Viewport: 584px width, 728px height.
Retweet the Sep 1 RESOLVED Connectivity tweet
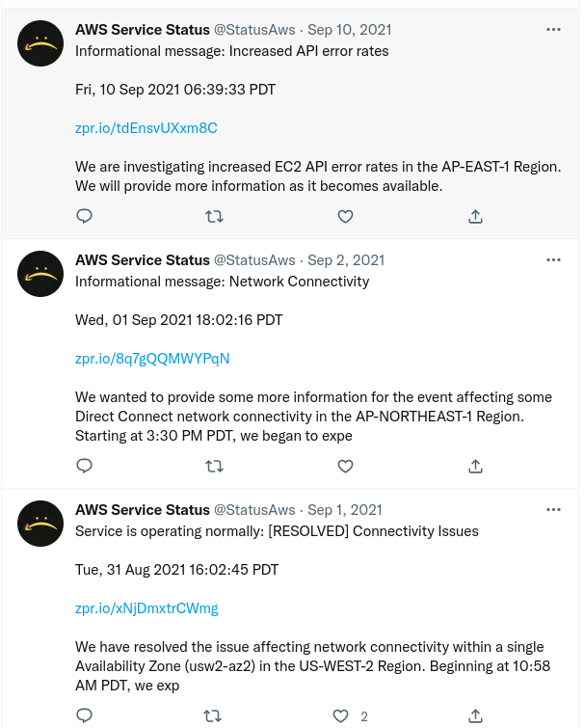[215, 716]
